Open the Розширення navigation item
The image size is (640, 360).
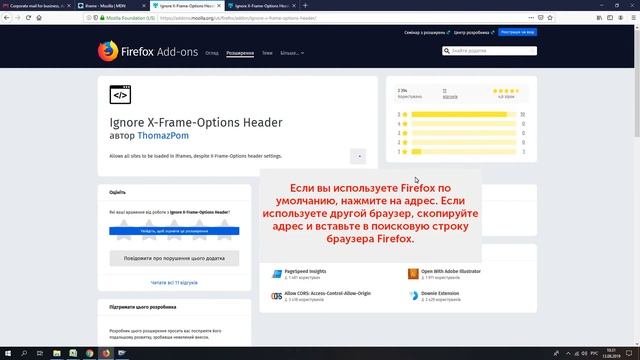(240, 53)
